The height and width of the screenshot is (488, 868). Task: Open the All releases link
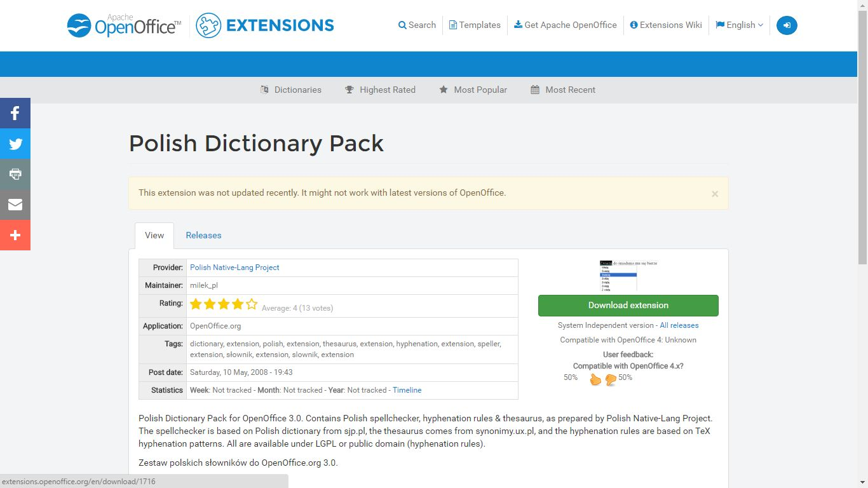[679, 325]
